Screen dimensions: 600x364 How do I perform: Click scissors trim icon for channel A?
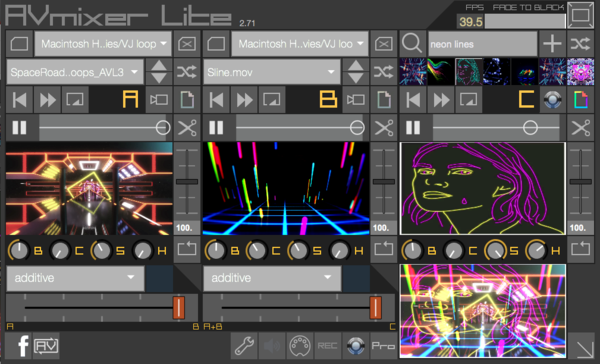coord(187,128)
